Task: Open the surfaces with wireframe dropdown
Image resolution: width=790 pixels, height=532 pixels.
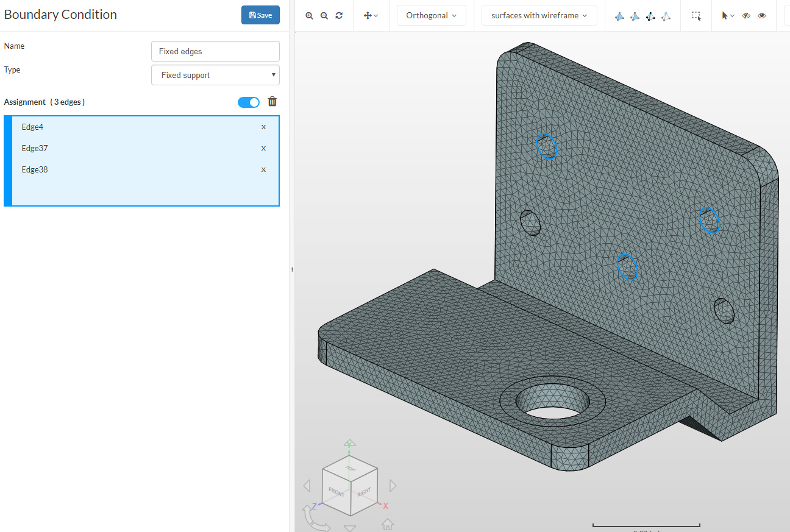Action: pyautogui.click(x=539, y=15)
